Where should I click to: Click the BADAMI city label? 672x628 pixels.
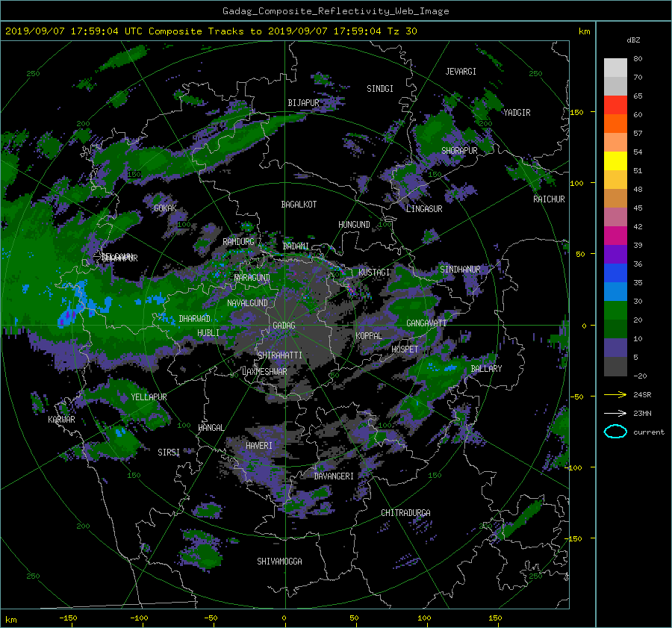click(296, 246)
